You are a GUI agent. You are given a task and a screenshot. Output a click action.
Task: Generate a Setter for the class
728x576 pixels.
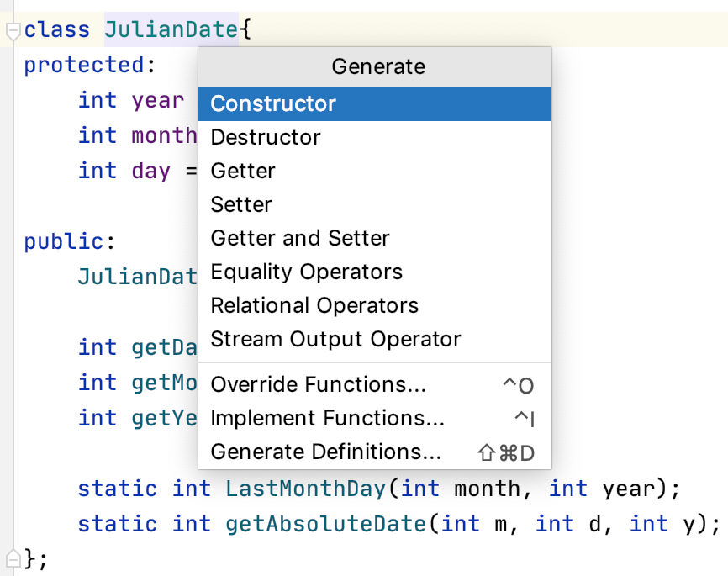(x=240, y=204)
